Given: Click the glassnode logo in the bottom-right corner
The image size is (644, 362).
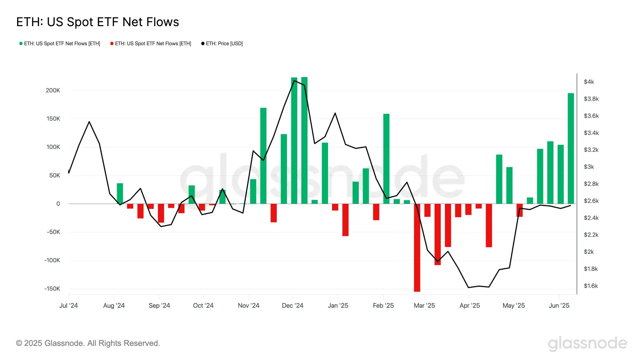Looking at the screenshot, I should point(587,344).
